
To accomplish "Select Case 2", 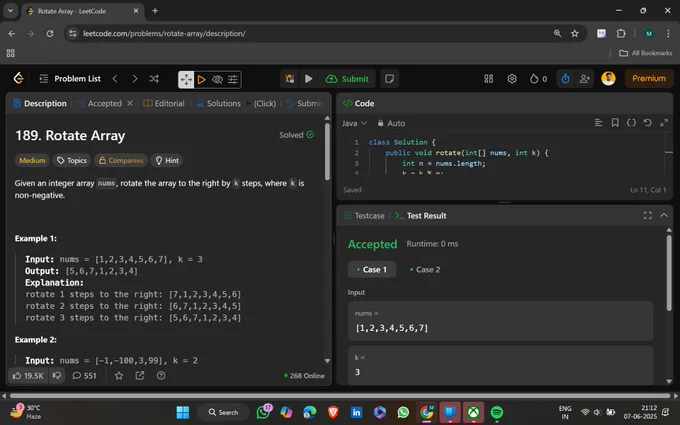I will (x=425, y=269).
